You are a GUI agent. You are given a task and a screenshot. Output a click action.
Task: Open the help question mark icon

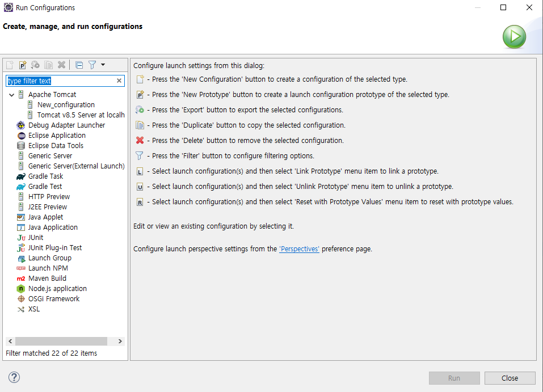[14, 377]
